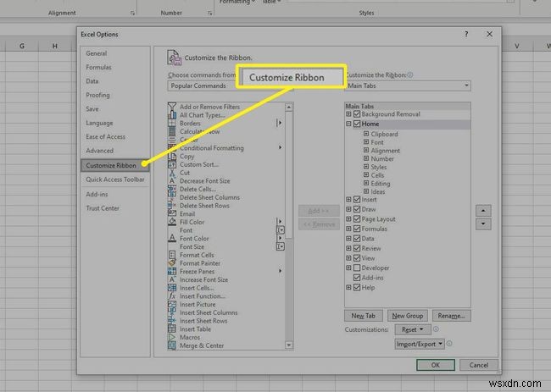Click the Cancel button
The image size is (551, 392).
(x=479, y=365)
